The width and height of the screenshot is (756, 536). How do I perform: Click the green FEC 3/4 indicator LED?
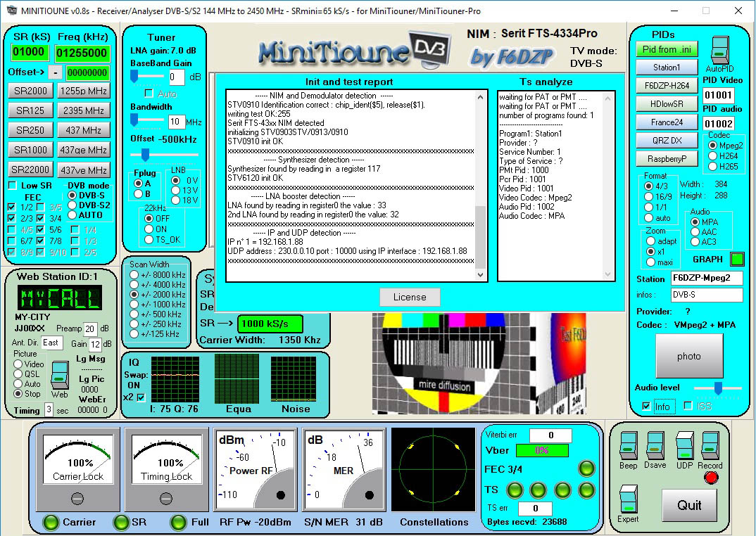[586, 468]
